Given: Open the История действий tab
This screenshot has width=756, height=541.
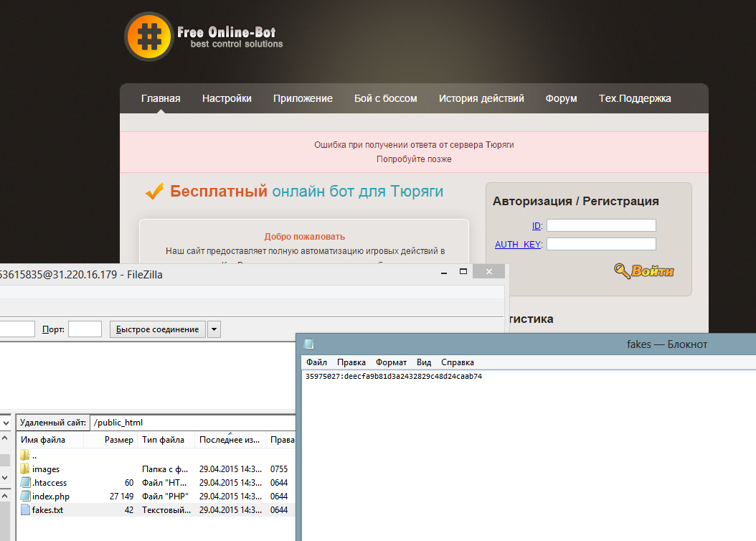Looking at the screenshot, I should (x=481, y=98).
